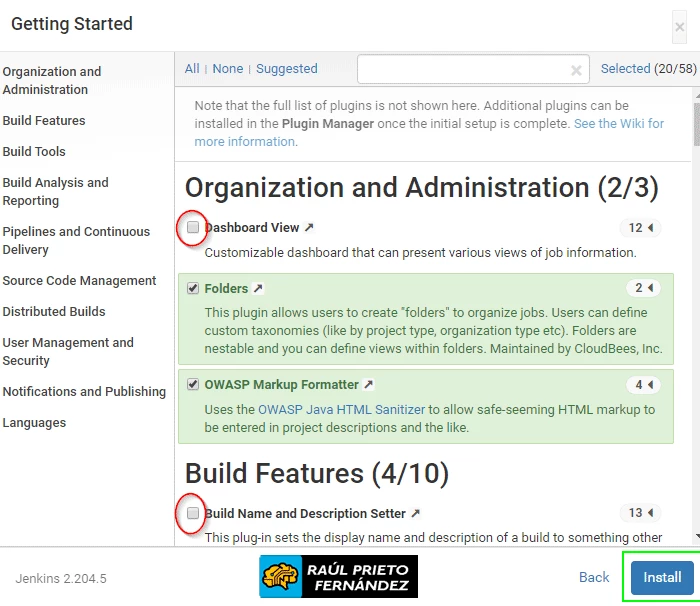Open Folders plugin external link icon
700x606 pixels.
tap(258, 289)
